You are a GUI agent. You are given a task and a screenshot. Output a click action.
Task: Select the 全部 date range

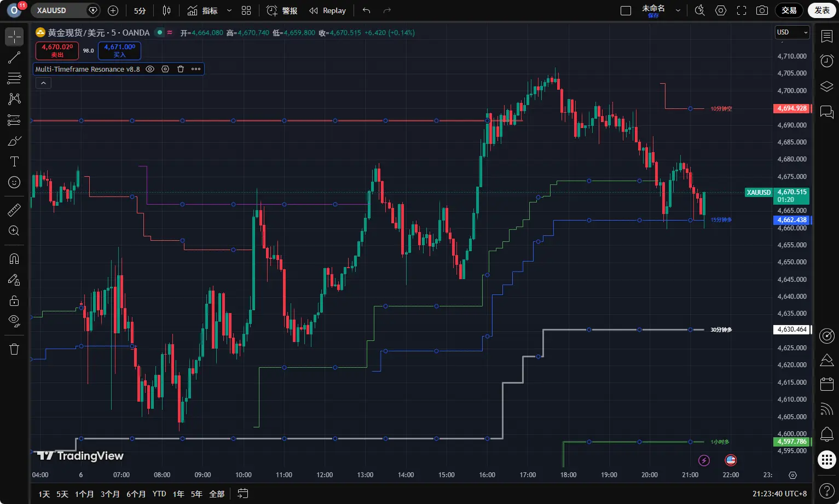click(217, 494)
